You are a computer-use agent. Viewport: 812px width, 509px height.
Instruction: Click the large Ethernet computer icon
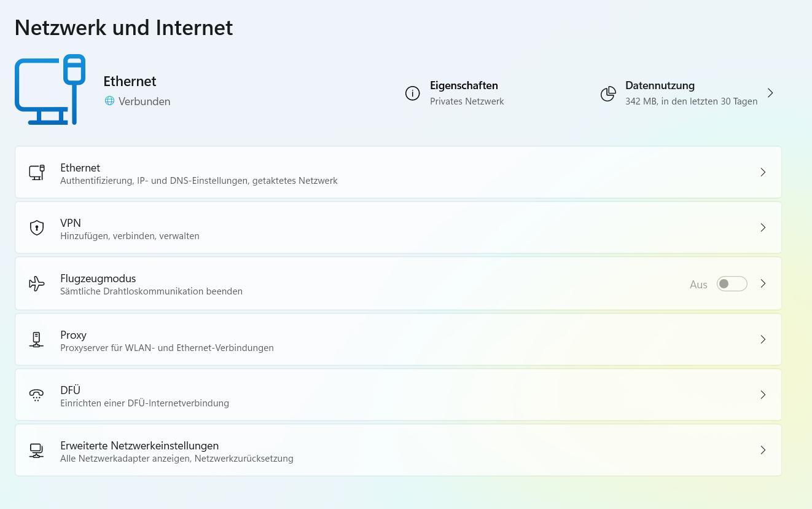(50, 90)
